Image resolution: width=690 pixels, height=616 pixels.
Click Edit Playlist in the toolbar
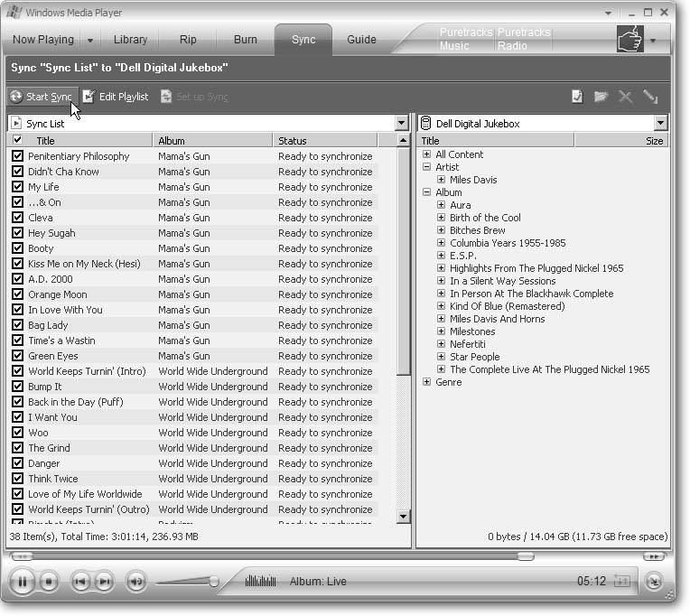tap(116, 97)
